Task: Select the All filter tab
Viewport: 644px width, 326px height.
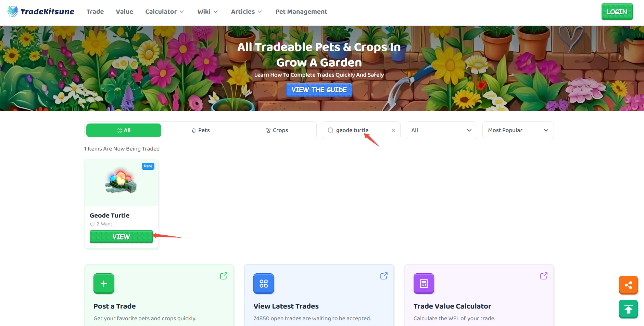Action: coord(124,130)
